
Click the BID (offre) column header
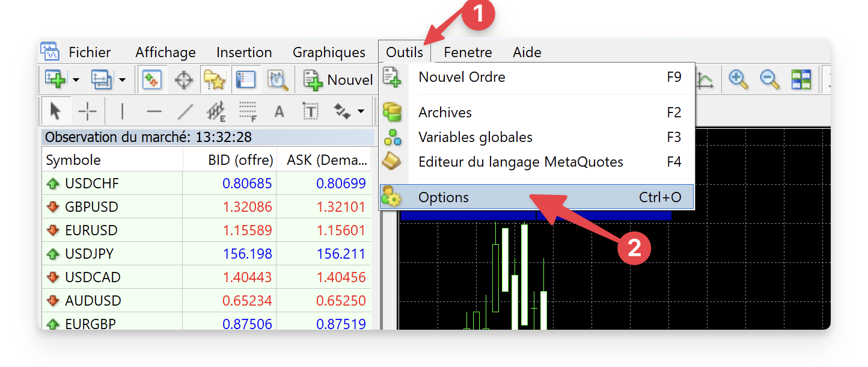pos(230,160)
